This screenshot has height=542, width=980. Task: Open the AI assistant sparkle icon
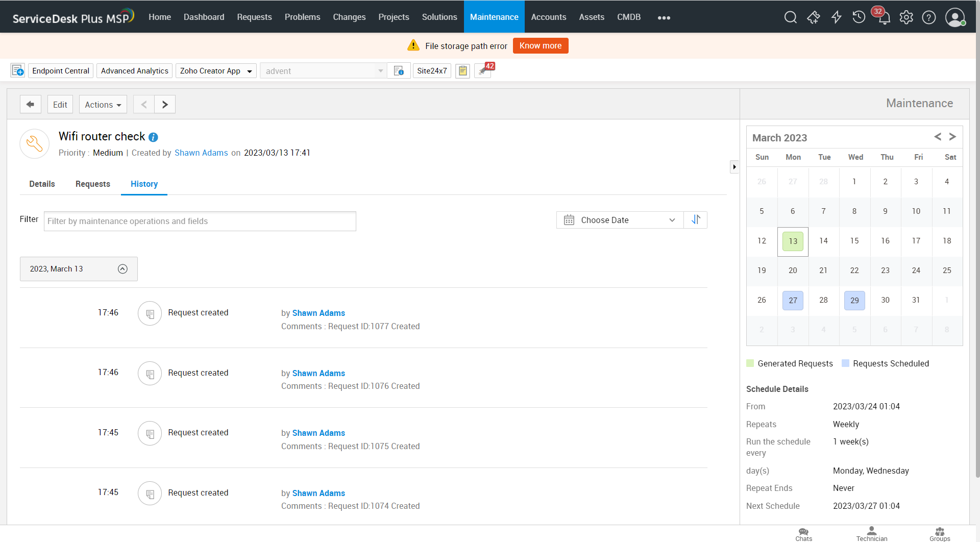[813, 17]
